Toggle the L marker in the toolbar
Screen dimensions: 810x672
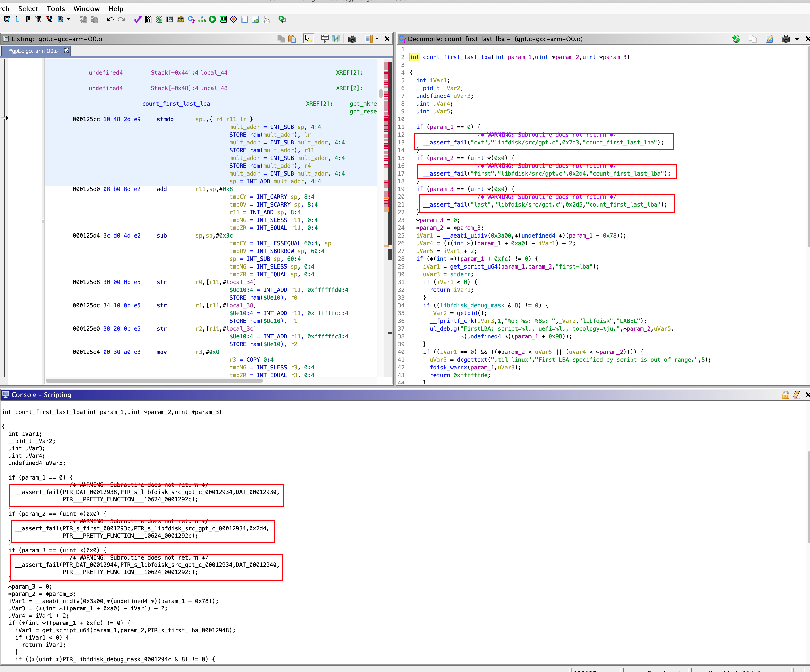tap(17, 19)
